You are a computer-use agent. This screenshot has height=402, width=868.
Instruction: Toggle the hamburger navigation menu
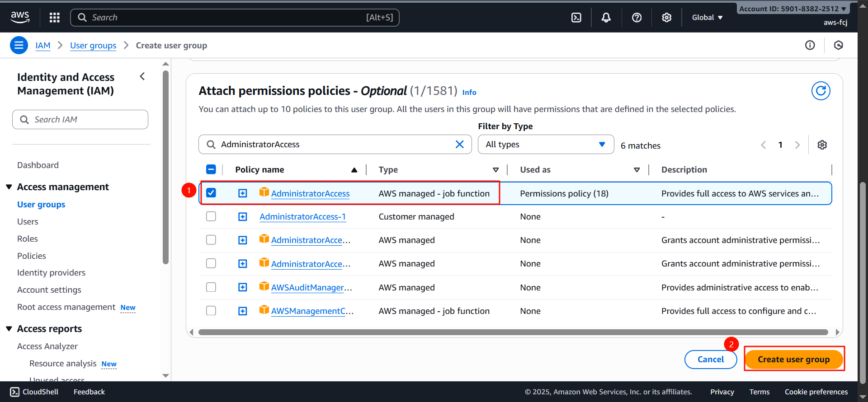(x=19, y=45)
